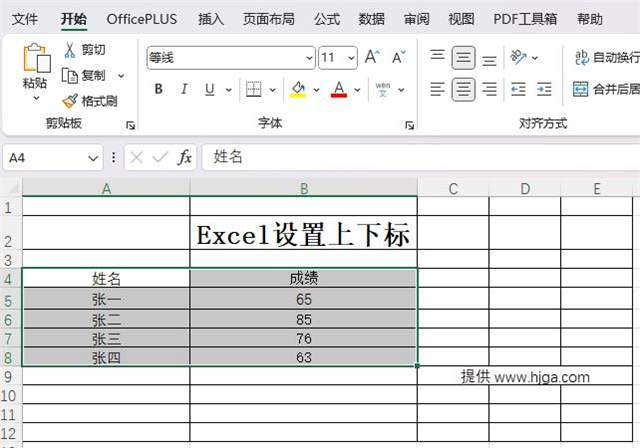The image size is (640, 448).
Task: Open underline style dropdown arrow
Action: [229, 90]
